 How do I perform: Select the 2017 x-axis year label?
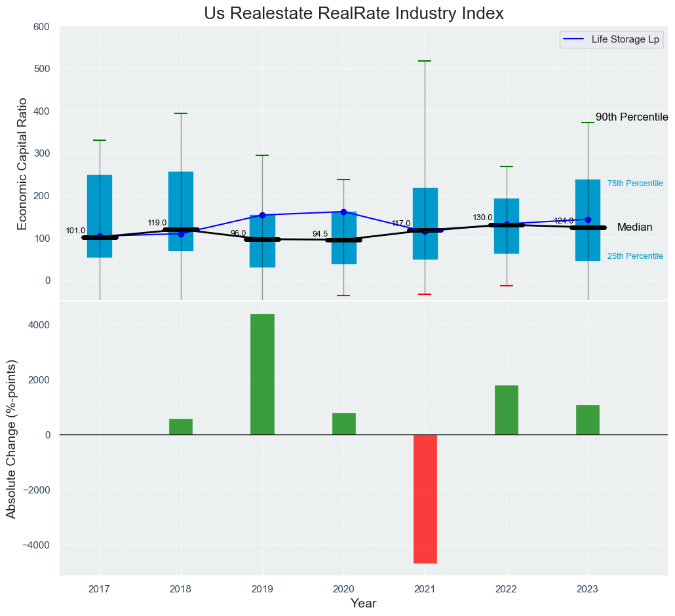click(100, 589)
